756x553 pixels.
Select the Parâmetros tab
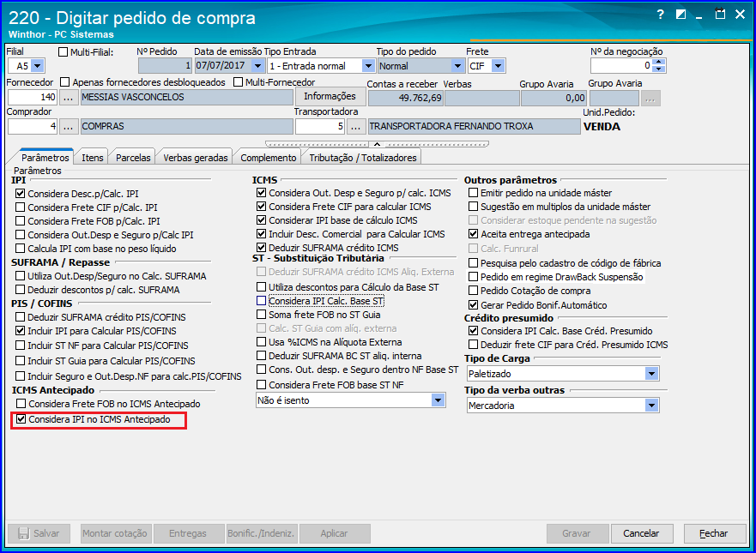[x=45, y=158]
